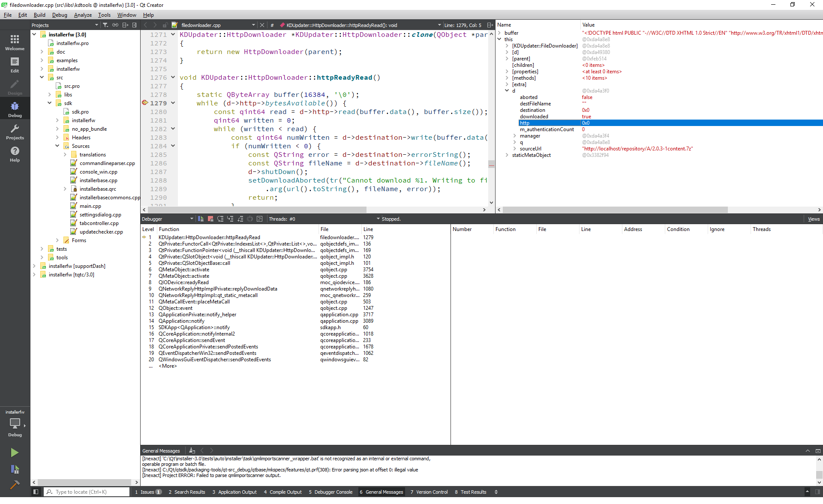The image size is (823, 504).
Task: Collapse the Sources folder in tree
Action: pos(57,146)
